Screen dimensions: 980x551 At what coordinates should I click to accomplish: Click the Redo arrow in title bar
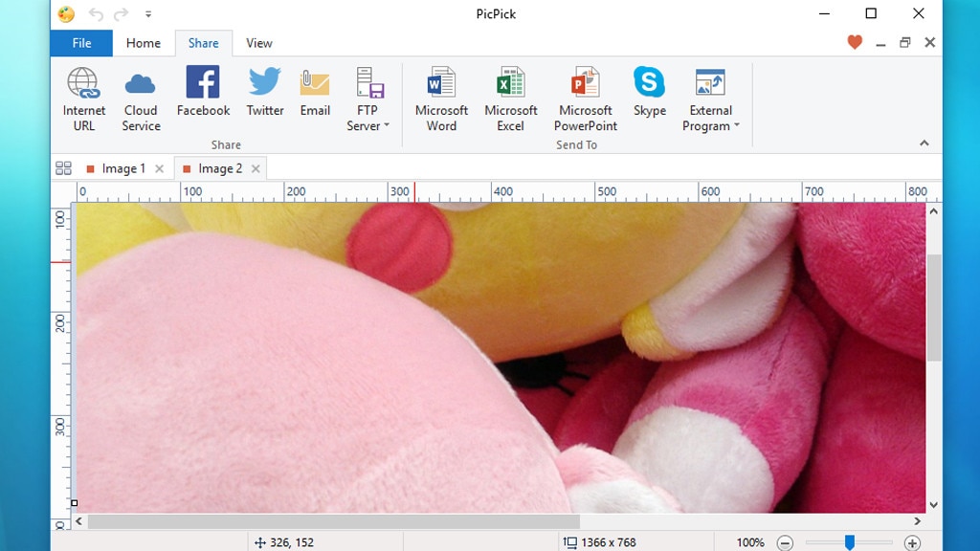[x=122, y=13]
